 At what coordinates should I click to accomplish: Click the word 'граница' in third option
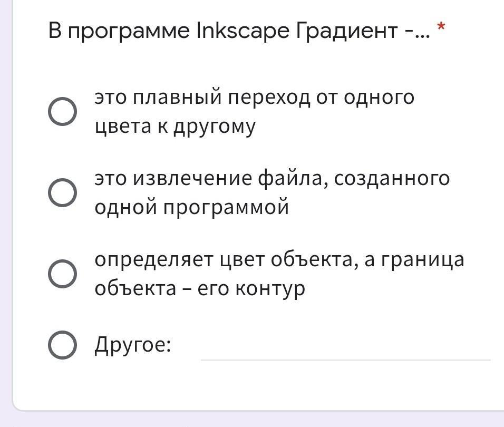422,260
